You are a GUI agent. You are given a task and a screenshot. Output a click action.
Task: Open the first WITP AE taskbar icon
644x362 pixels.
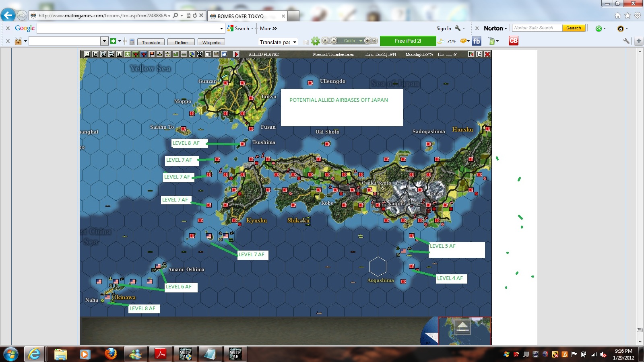click(185, 354)
